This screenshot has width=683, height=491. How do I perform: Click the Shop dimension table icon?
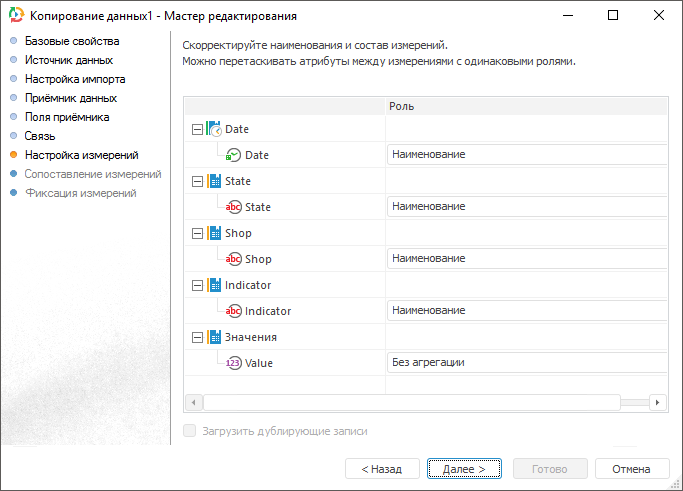pos(213,233)
